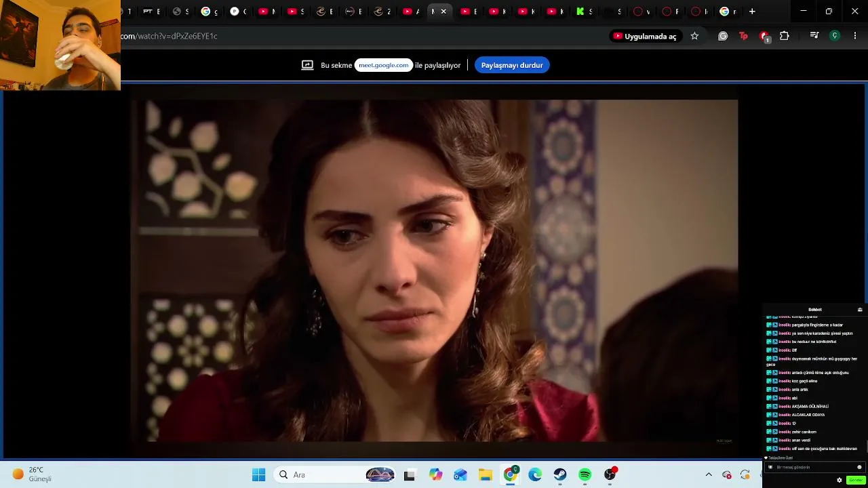Switch to the first YouTube tab
This screenshot has width=868, height=488.
[x=268, y=12]
